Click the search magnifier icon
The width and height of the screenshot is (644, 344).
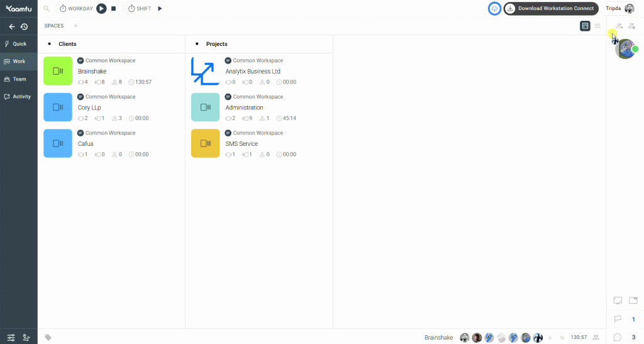[x=47, y=9]
